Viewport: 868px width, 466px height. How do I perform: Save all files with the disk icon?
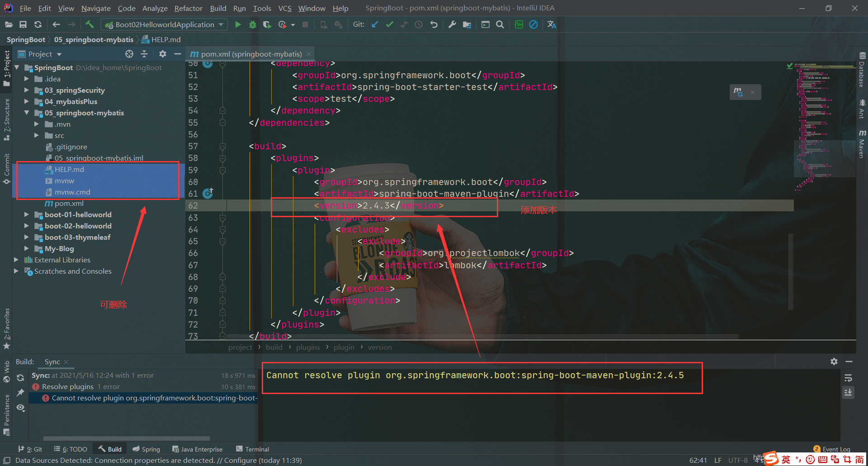point(23,24)
